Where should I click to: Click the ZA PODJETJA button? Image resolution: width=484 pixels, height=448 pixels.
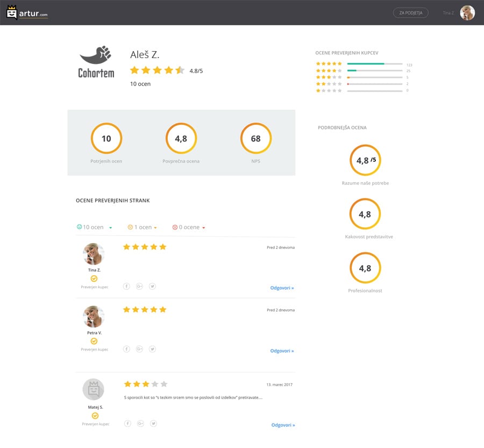click(410, 12)
